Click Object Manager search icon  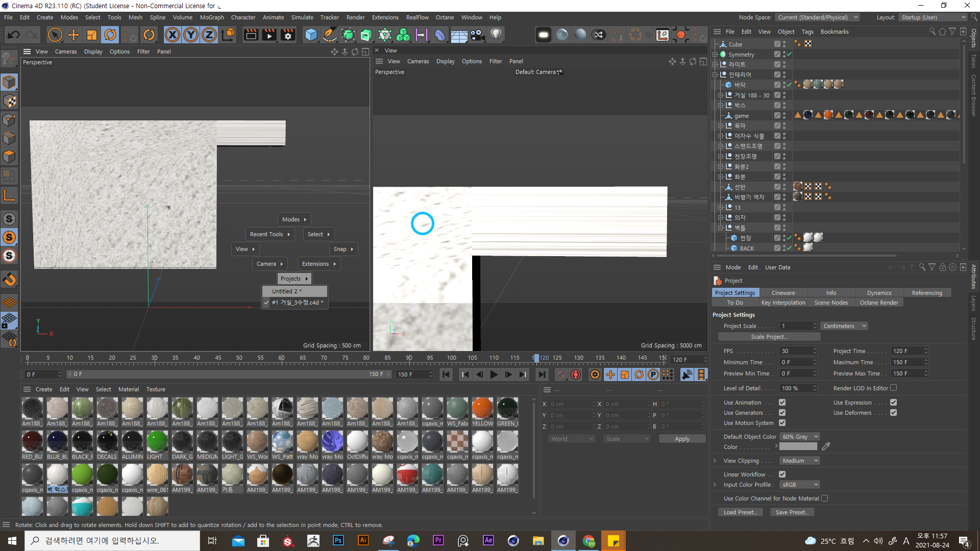(932, 32)
